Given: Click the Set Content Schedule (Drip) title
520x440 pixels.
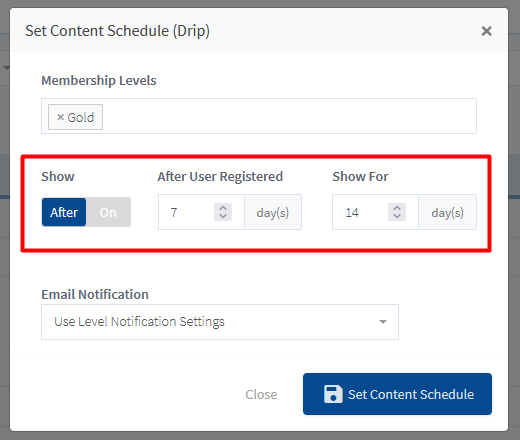Looking at the screenshot, I should [x=117, y=31].
